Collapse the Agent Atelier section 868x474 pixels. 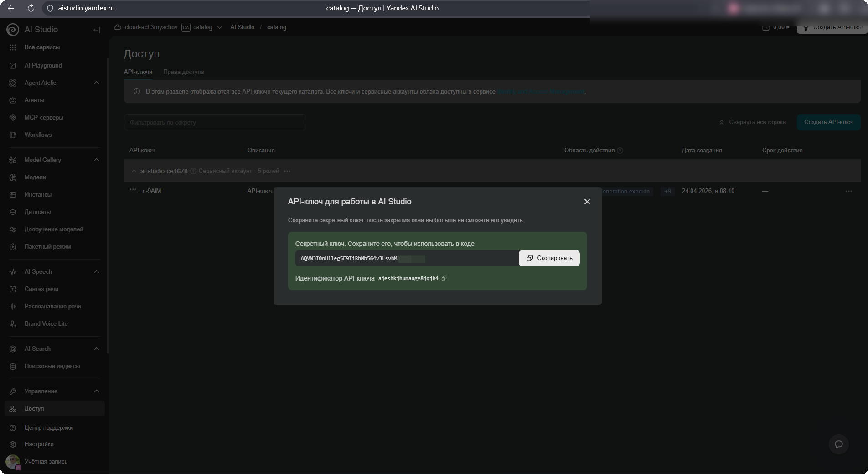pos(96,83)
